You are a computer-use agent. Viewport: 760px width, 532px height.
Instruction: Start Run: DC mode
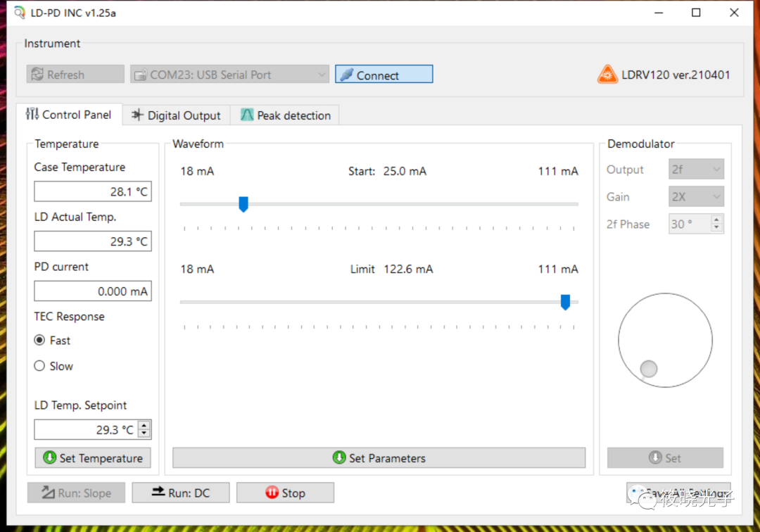[x=181, y=493]
